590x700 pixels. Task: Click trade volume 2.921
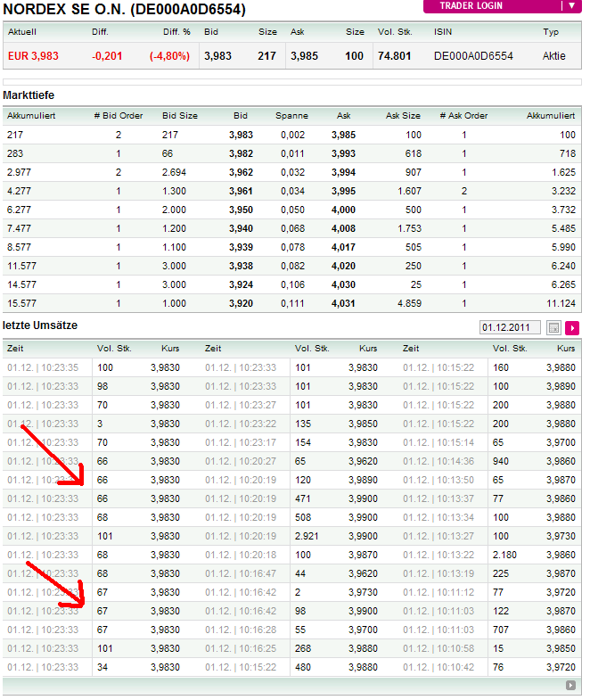pos(307,536)
